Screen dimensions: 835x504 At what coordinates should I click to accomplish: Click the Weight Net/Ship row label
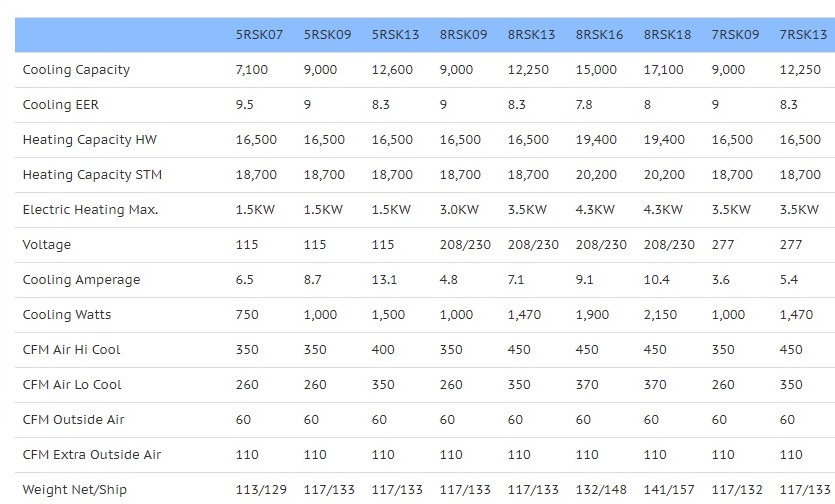click(x=75, y=490)
